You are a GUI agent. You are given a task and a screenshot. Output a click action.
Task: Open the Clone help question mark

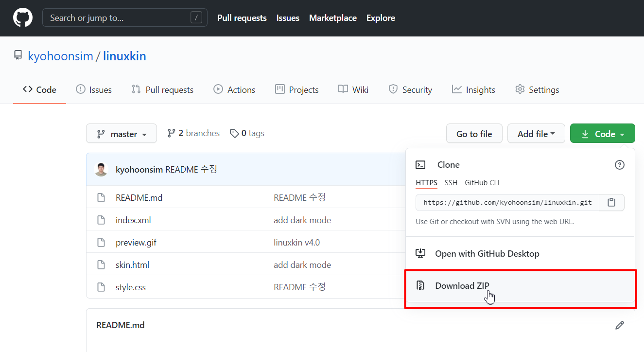coord(620,165)
